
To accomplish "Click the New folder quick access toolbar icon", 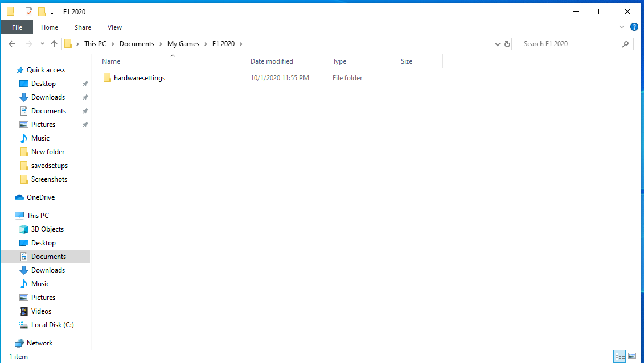I will click(x=42, y=12).
